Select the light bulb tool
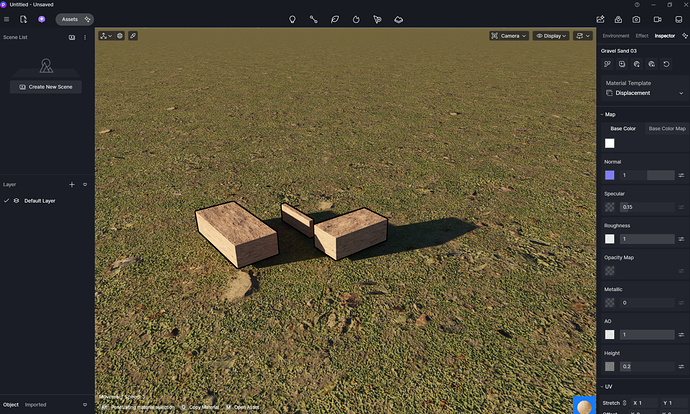Viewport: 690px width, 414px height. (x=292, y=19)
